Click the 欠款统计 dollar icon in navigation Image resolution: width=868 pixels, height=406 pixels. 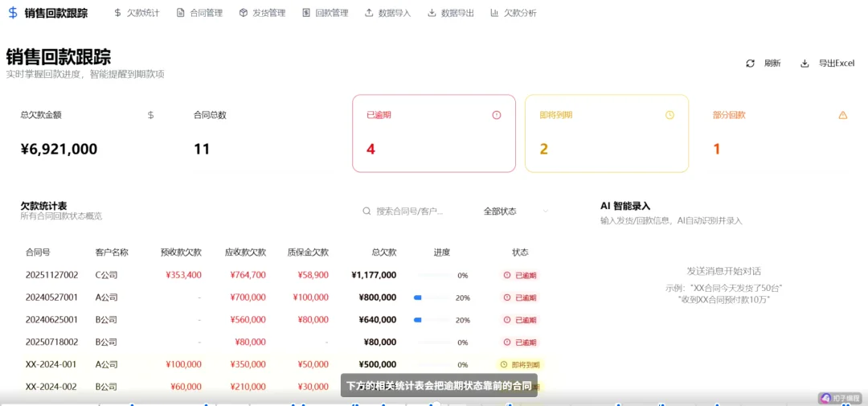[x=117, y=13]
